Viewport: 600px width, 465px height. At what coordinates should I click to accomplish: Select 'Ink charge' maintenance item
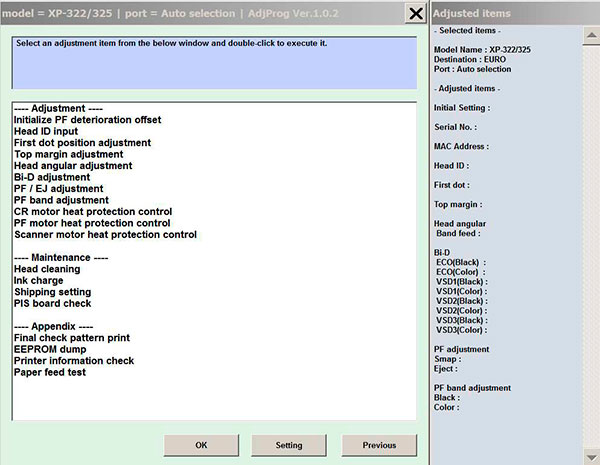tap(39, 281)
